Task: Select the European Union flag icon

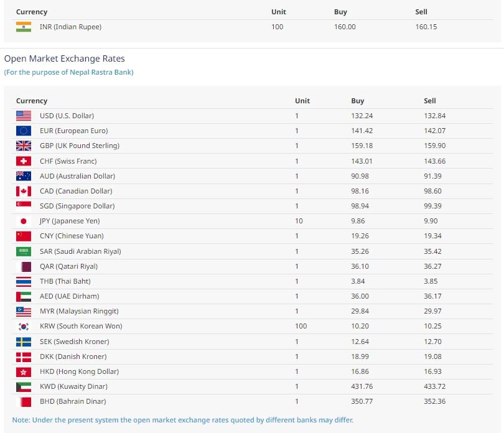Action: tap(24, 131)
